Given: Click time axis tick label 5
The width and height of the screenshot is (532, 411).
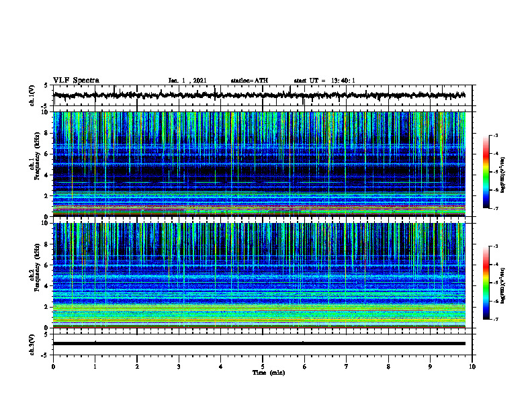Looking at the screenshot, I should [x=263, y=367].
